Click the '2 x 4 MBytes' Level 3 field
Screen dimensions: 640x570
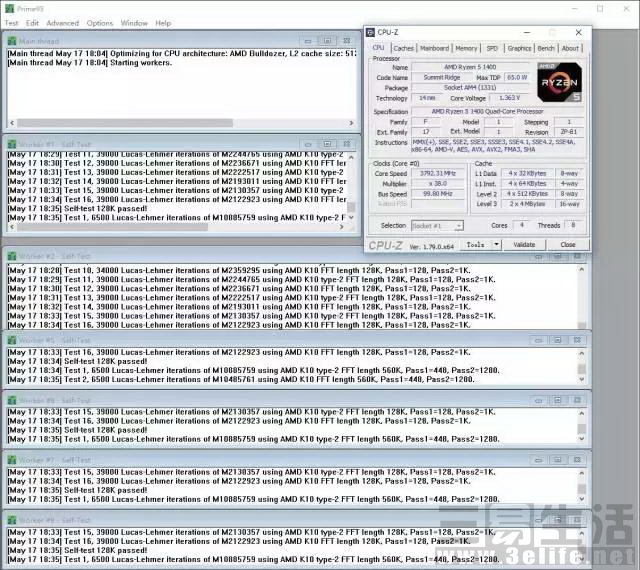click(x=527, y=204)
